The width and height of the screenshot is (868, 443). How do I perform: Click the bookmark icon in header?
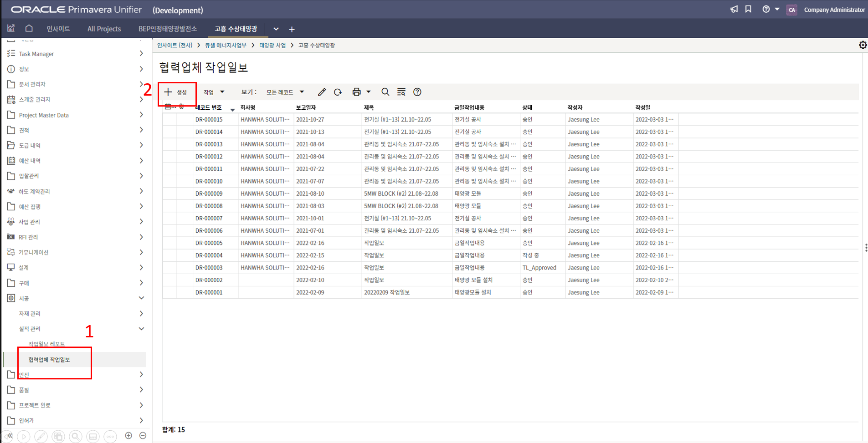click(x=748, y=10)
